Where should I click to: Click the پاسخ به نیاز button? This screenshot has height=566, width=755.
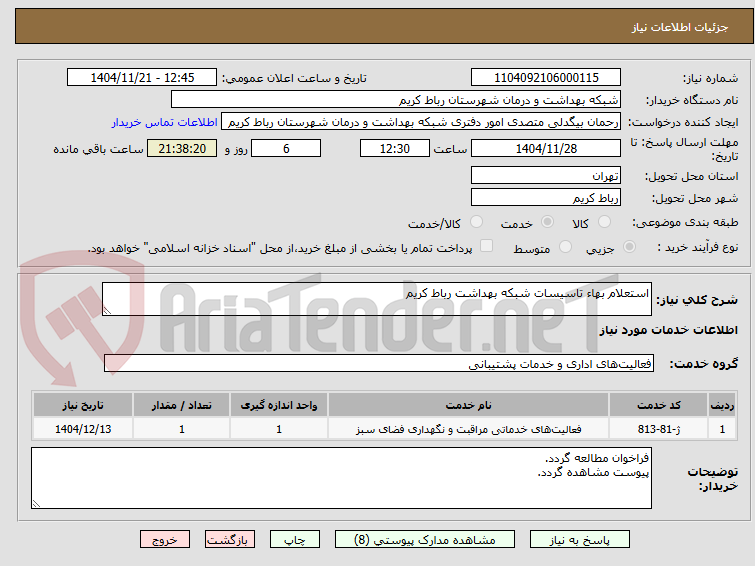pos(580,540)
